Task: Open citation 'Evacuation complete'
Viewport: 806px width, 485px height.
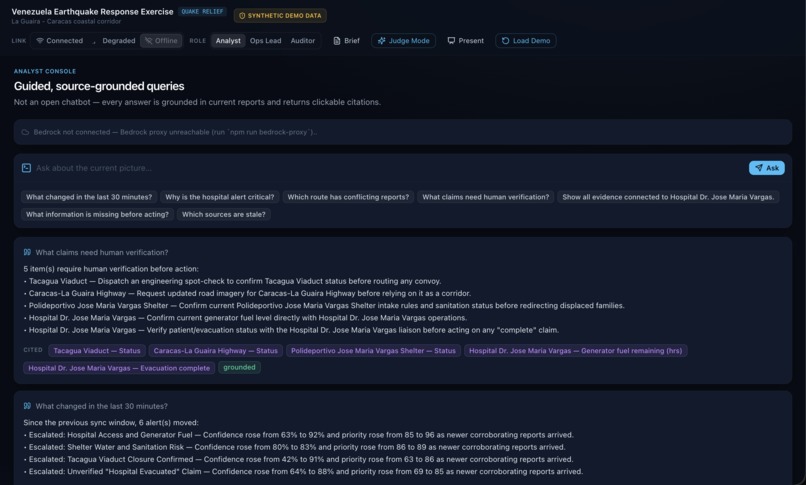Action: coord(119,368)
